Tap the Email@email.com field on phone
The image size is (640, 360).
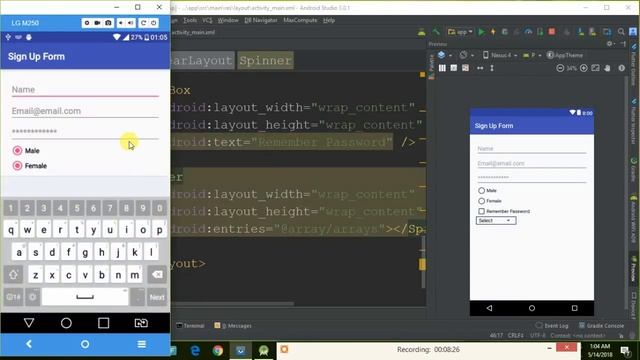pos(85,111)
